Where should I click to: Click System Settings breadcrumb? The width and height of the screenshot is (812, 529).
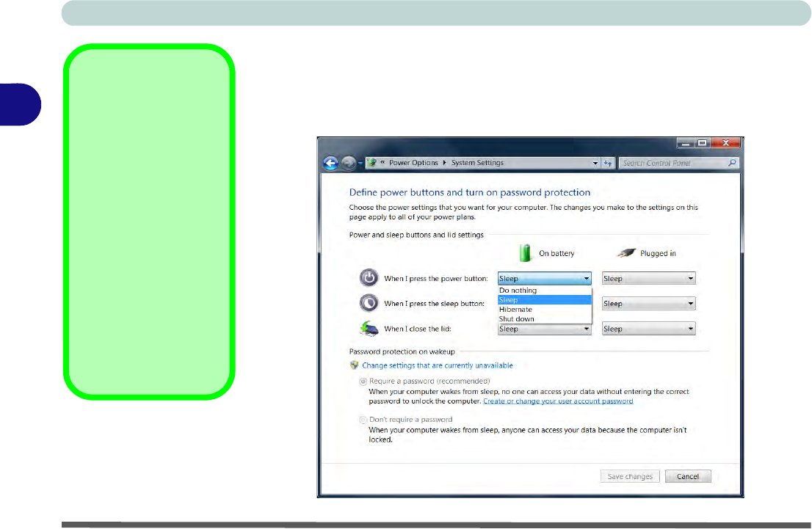coord(477,163)
